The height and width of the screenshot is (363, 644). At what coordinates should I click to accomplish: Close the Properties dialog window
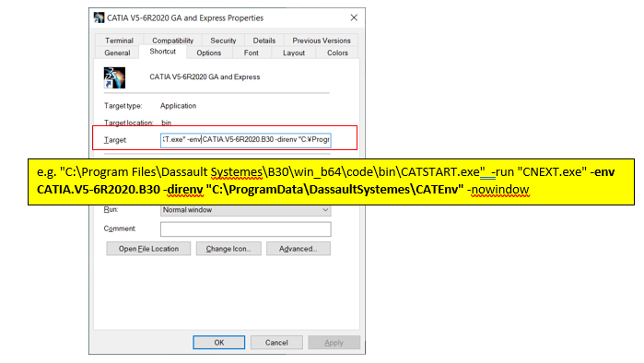354,18
